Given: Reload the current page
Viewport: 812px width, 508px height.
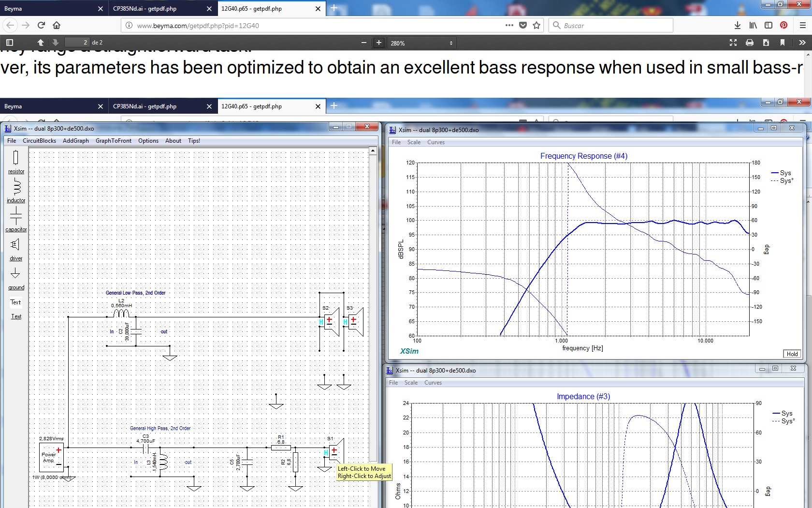Looking at the screenshot, I should 41,25.
